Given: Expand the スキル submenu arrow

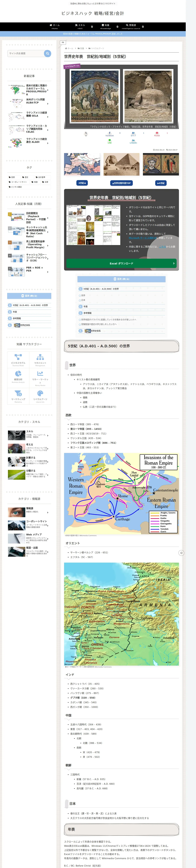Looking at the screenshot, I should pos(92,27).
